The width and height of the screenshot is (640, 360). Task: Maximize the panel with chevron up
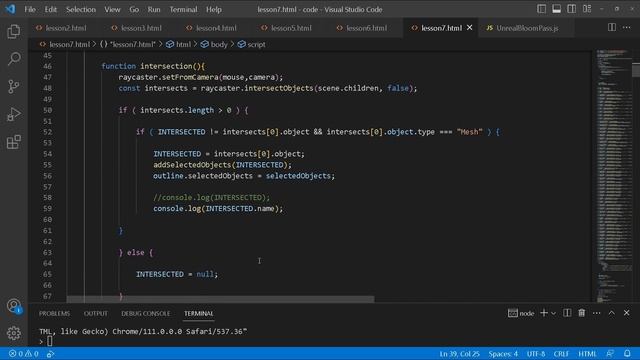[x=611, y=313]
